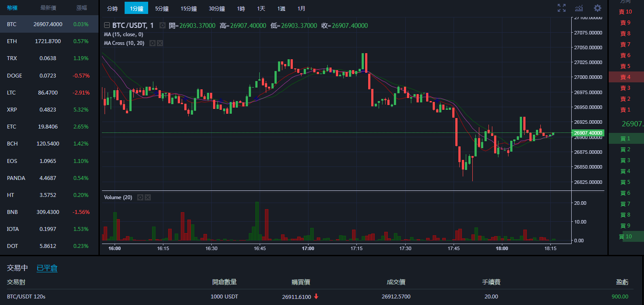
Task: Select the 1天 timeframe tab
Action: pos(261,9)
